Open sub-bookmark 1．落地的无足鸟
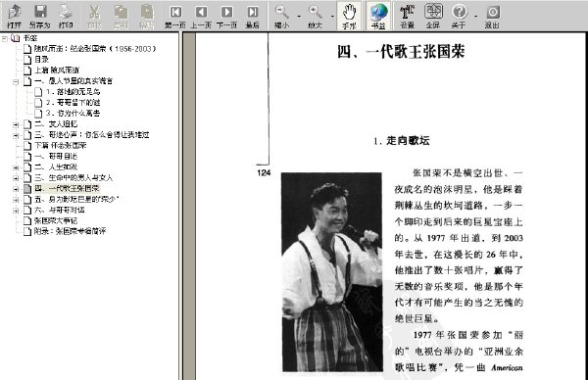Viewport: 588px width, 380px height. [x=73, y=92]
